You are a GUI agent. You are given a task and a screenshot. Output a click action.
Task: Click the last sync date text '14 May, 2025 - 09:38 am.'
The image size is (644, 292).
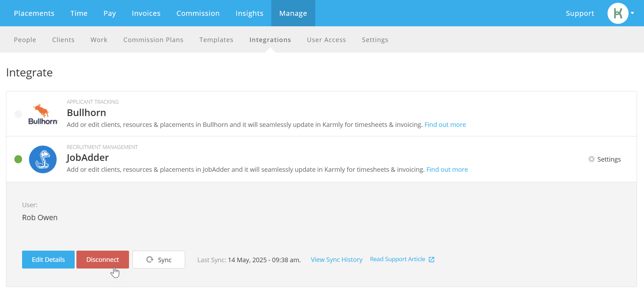(264, 260)
